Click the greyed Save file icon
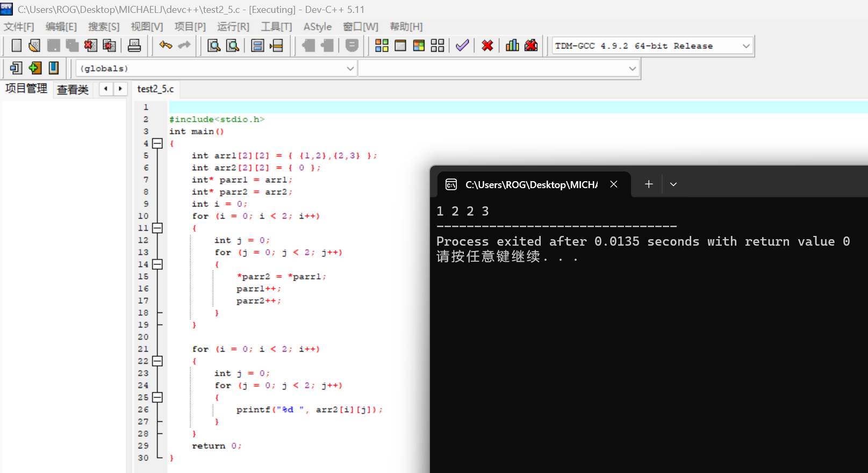The width and height of the screenshot is (868, 473). pyautogui.click(x=53, y=46)
